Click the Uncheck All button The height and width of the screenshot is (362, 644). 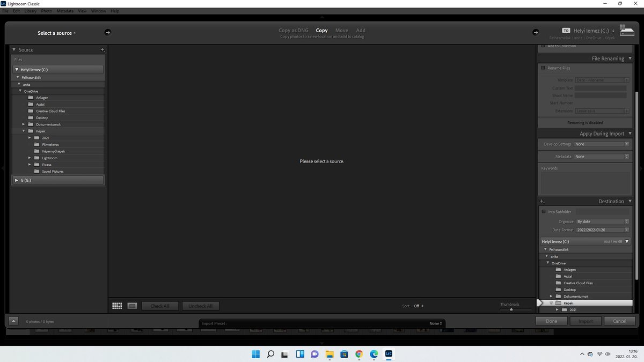[x=201, y=306]
